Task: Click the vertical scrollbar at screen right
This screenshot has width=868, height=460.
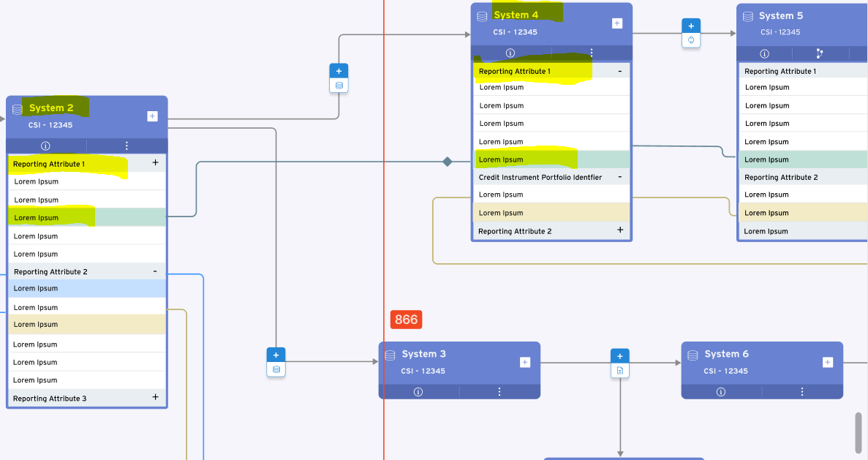Action: pos(857,432)
